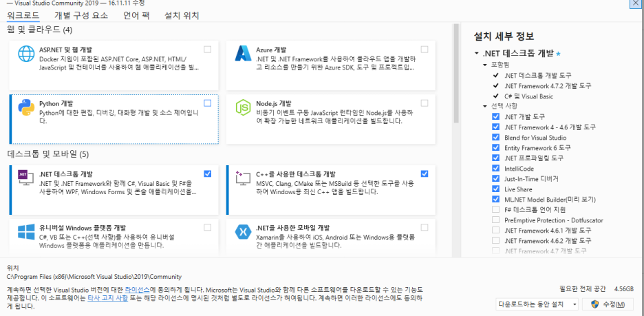
Task: Click the C++ desktop development monitor icon
Action: tap(243, 178)
